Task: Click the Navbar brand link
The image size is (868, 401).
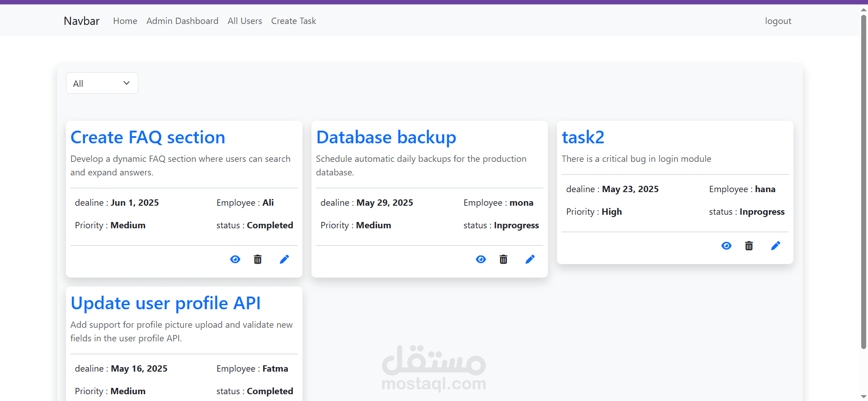Action: pos(81,21)
